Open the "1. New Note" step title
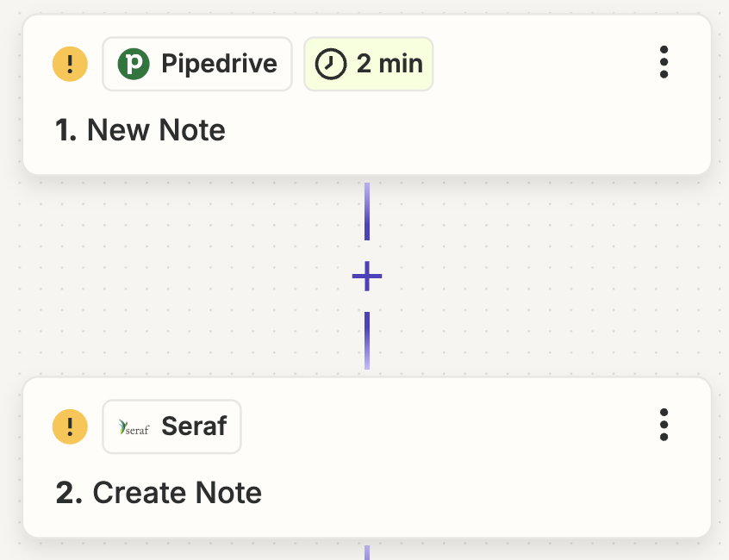 [x=140, y=129]
